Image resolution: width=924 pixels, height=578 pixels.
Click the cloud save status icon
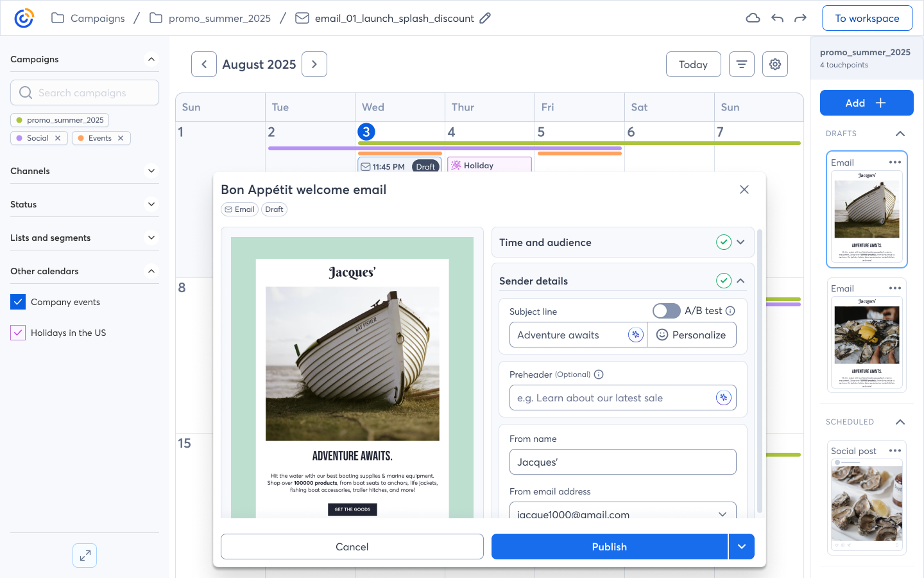[753, 18]
